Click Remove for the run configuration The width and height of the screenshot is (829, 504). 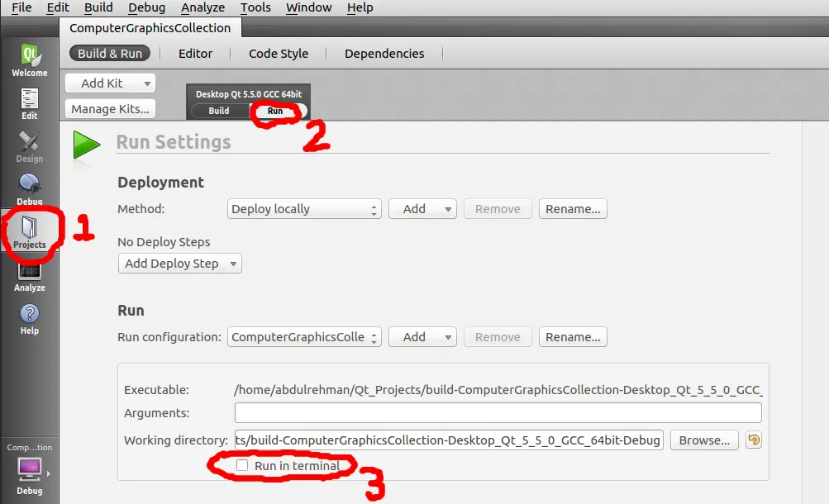point(498,337)
